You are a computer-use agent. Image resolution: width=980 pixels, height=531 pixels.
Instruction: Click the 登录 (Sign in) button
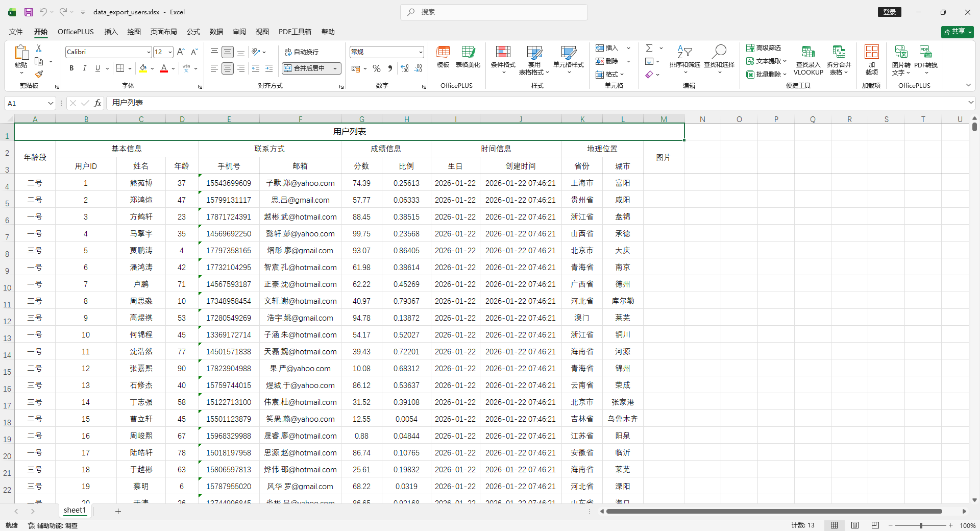pyautogui.click(x=889, y=12)
